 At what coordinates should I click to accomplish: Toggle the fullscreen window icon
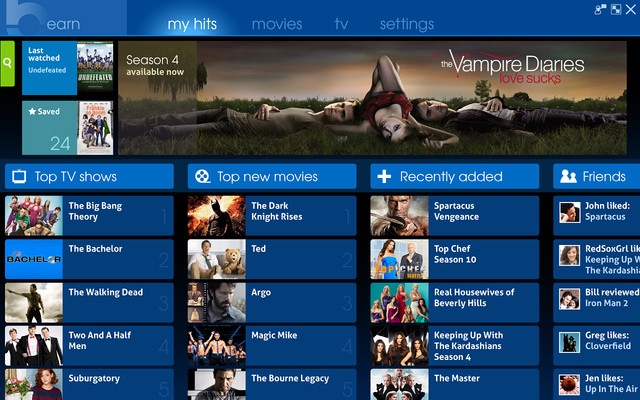[616, 9]
